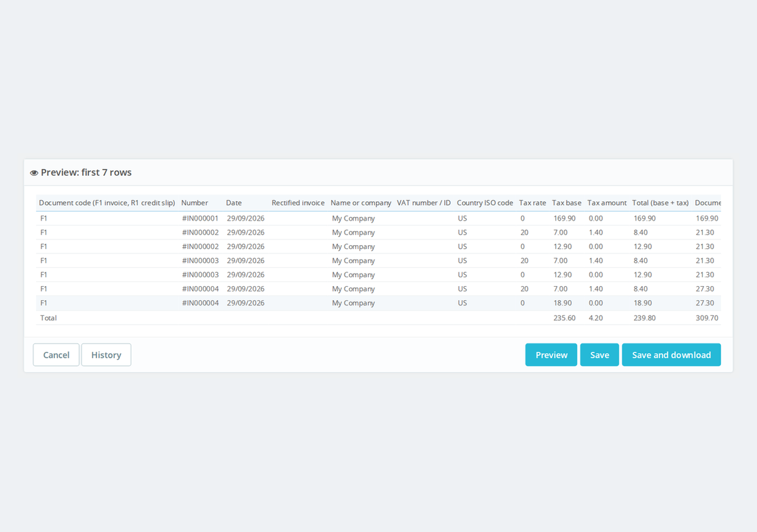The height and width of the screenshot is (532, 757).
Task: Click the Total row label
Action: (x=49, y=318)
